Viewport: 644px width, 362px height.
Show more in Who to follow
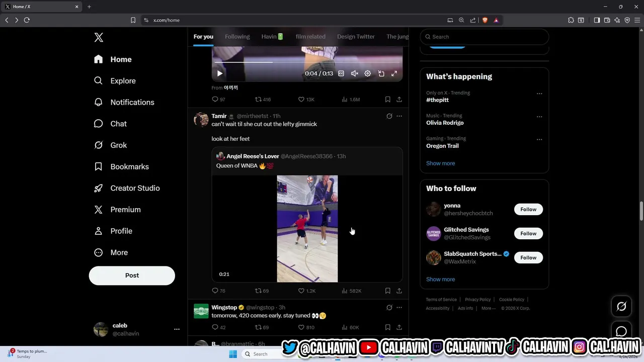click(x=440, y=280)
